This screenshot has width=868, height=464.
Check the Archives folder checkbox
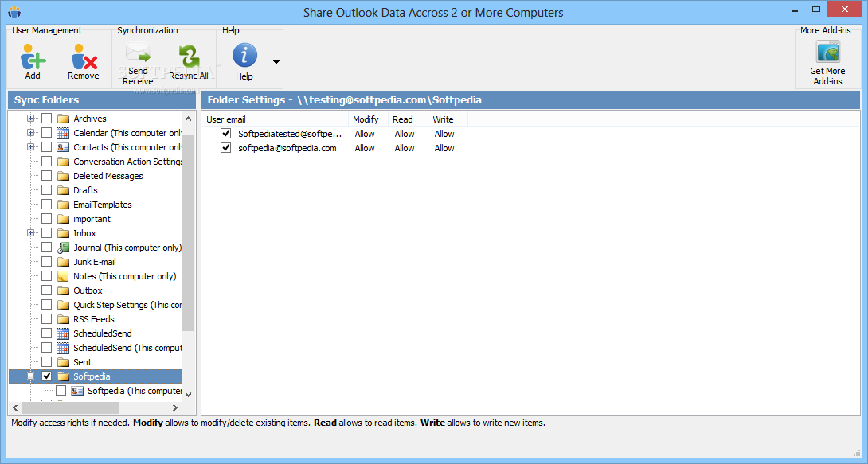pyautogui.click(x=46, y=119)
